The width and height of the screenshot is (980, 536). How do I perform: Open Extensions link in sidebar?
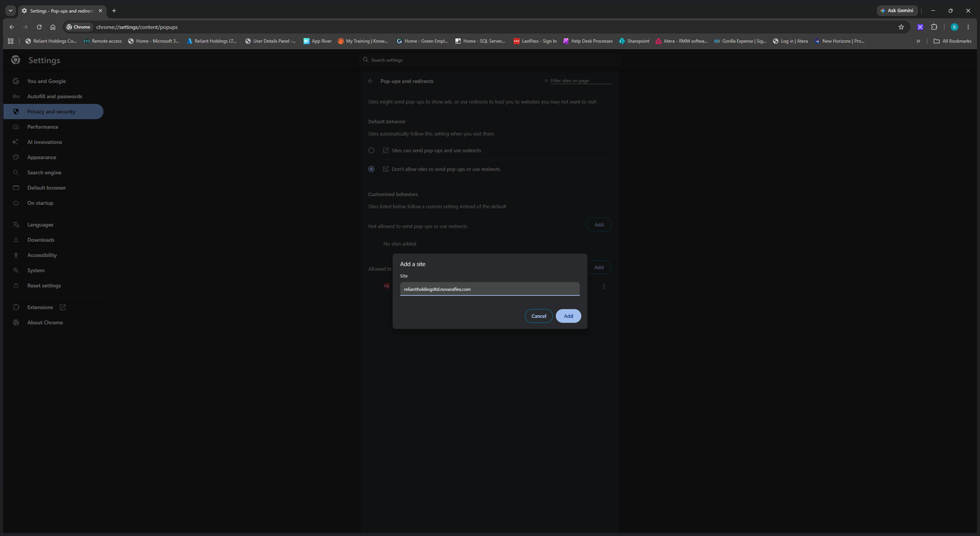(53, 307)
